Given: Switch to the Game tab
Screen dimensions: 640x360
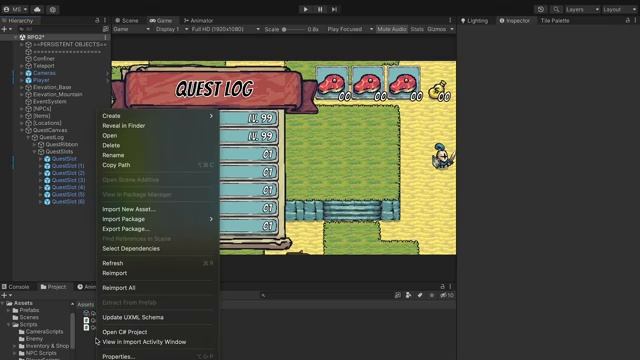Looking at the screenshot, I should click(x=161, y=20).
